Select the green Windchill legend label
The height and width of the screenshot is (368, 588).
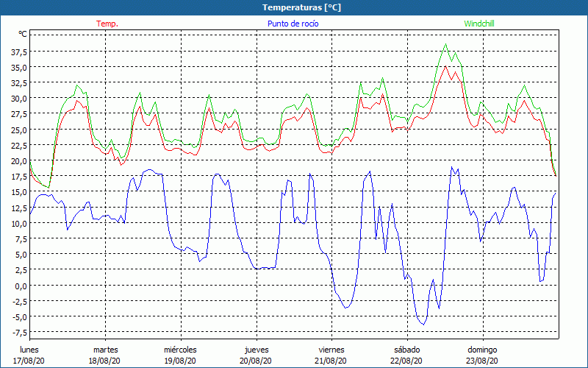pos(479,24)
